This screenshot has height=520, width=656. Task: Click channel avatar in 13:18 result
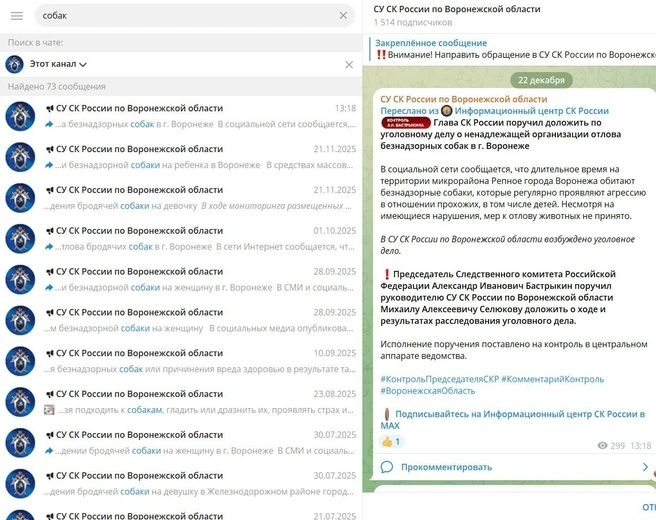pyautogui.click(x=20, y=116)
